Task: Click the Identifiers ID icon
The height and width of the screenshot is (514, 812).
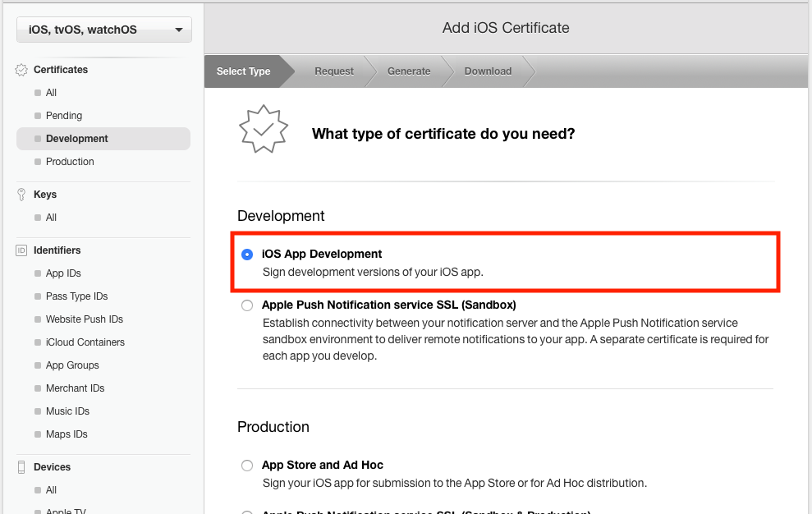Action: click(x=21, y=250)
